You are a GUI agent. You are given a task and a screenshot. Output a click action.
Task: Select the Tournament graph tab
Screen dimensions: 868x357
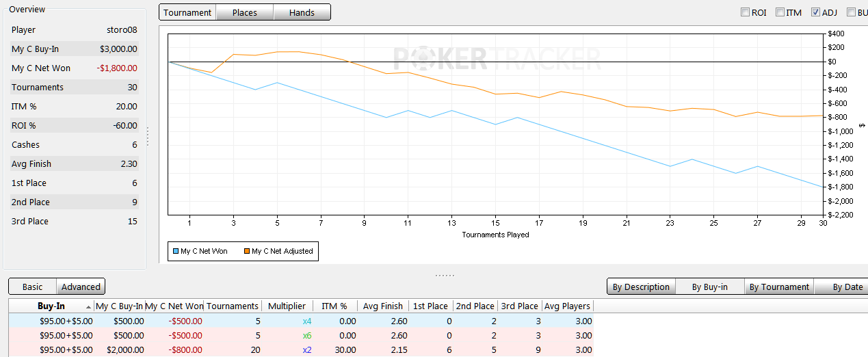coord(187,12)
